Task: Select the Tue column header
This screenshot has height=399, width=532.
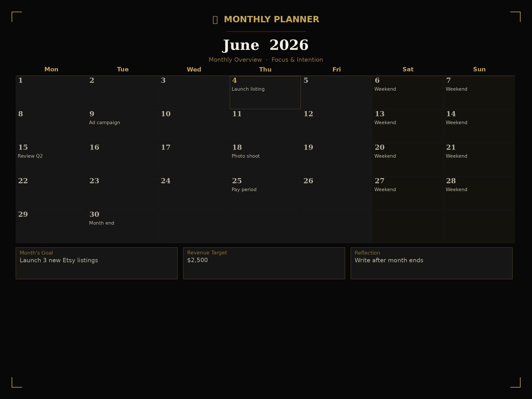Action: click(123, 70)
